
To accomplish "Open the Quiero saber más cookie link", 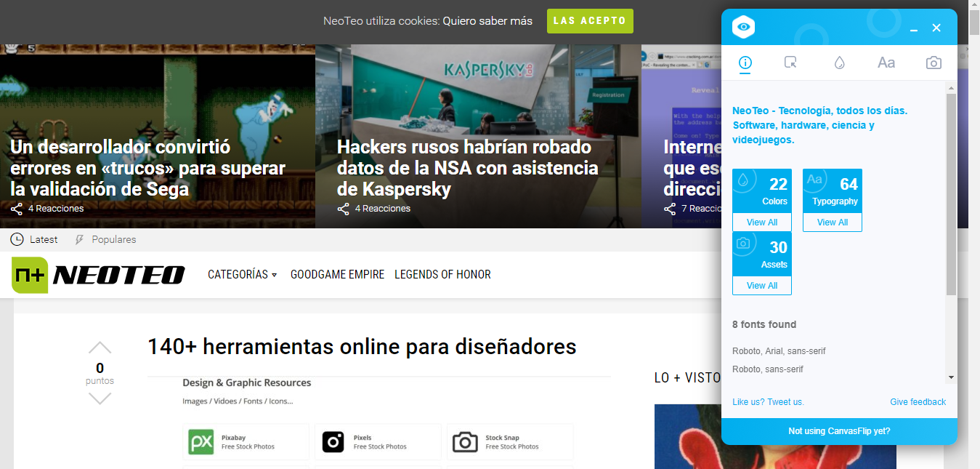I will coord(487,21).
